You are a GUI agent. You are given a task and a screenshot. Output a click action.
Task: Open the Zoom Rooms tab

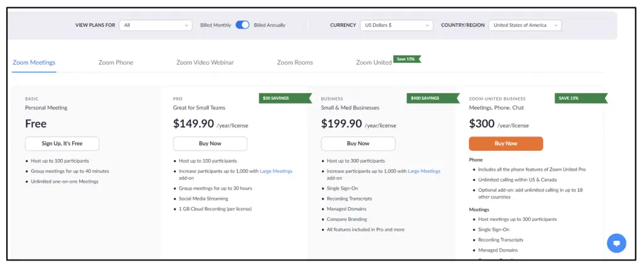(295, 63)
